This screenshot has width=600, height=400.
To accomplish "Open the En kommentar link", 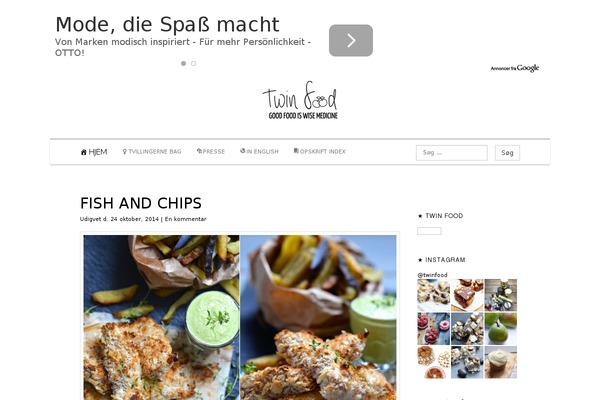I will point(185,219).
